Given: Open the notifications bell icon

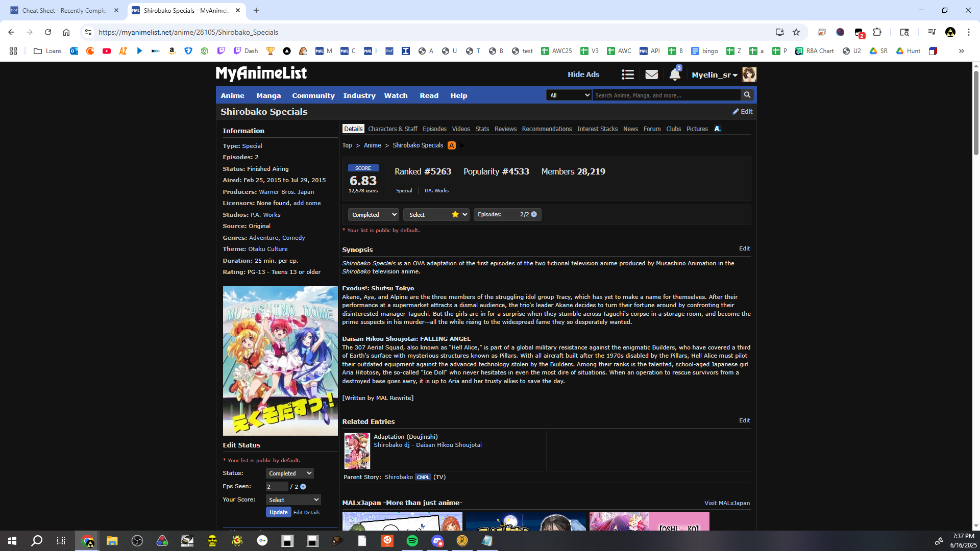Looking at the screenshot, I should point(674,74).
